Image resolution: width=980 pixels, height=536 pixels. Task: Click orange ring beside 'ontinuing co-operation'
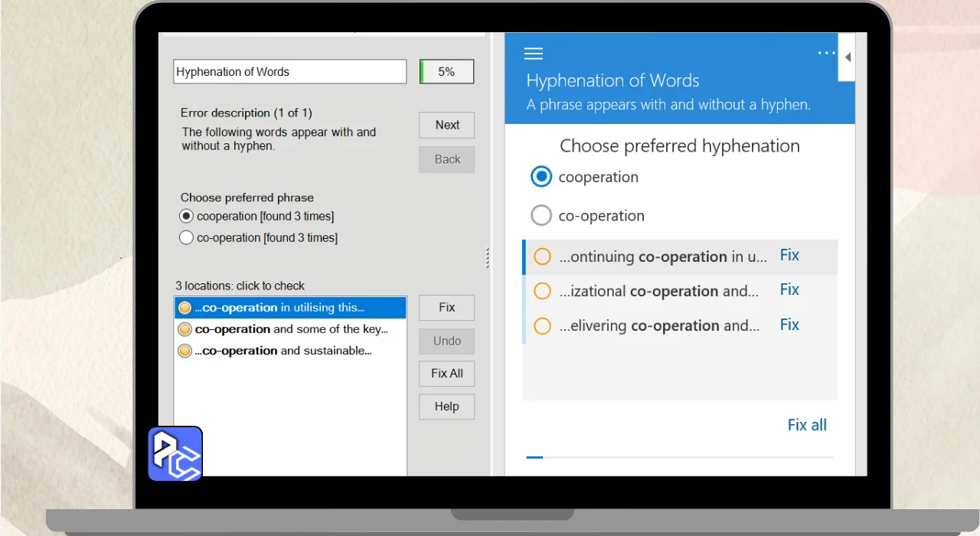(542, 257)
